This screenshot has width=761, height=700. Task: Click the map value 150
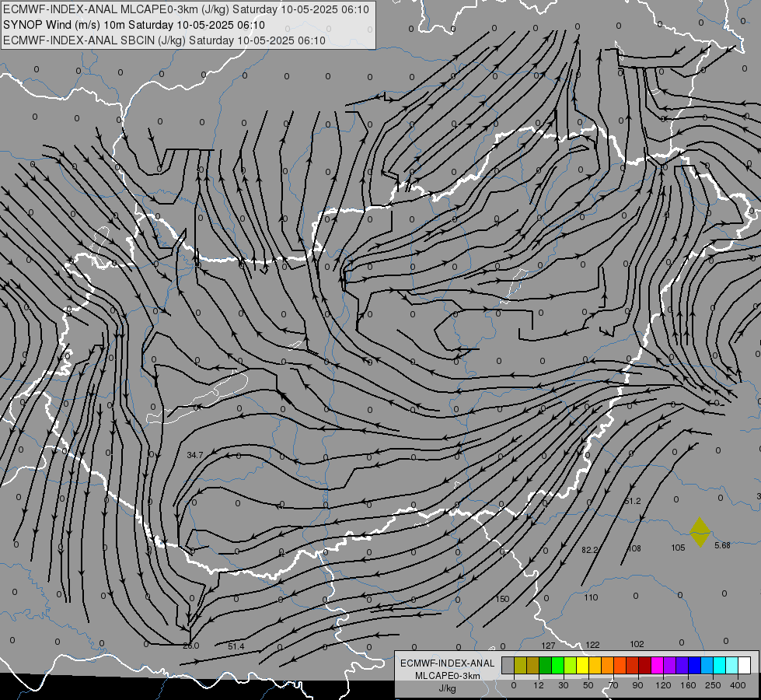click(x=502, y=599)
